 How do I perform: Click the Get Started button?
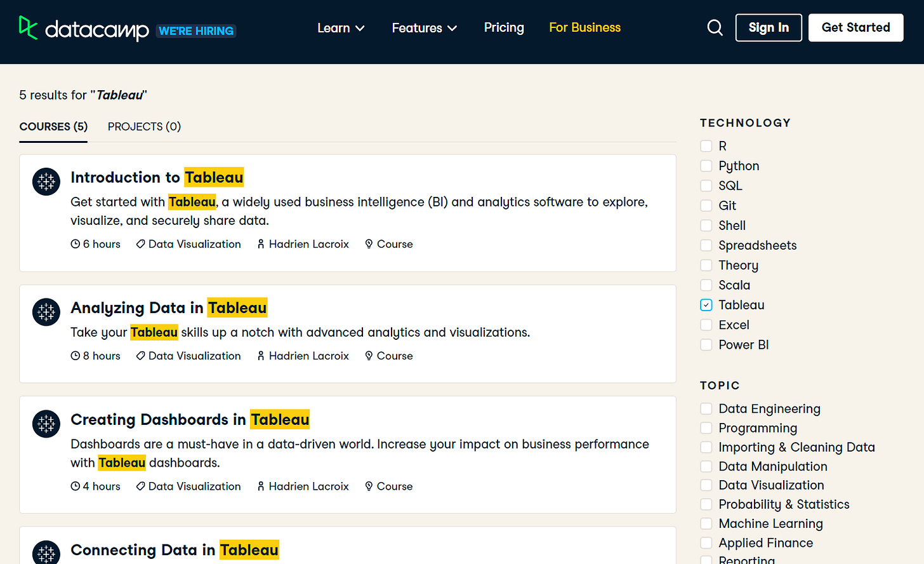click(x=855, y=27)
